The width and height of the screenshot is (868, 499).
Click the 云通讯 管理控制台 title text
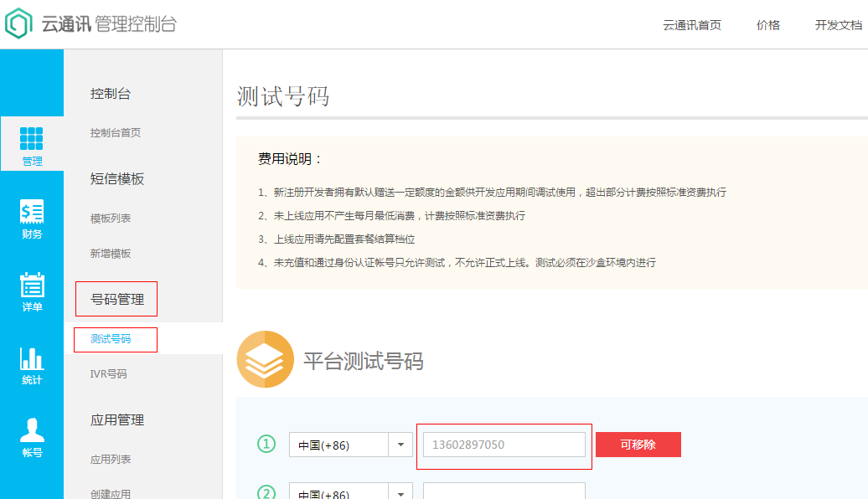(109, 23)
